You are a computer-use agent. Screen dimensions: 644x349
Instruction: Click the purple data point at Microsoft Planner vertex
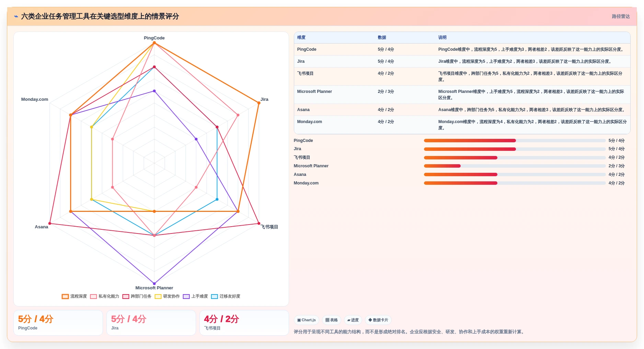point(154,284)
